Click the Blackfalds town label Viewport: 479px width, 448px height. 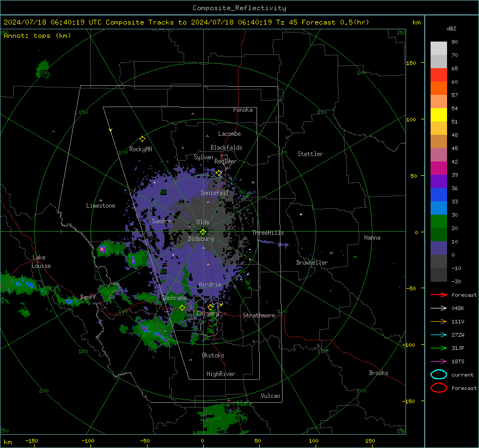pos(226,148)
